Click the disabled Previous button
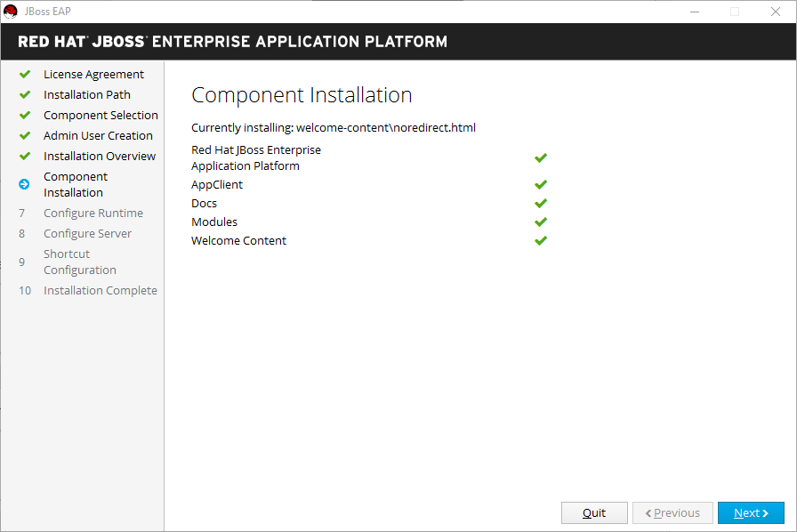Viewport: 797px width, 532px height. pos(672,512)
